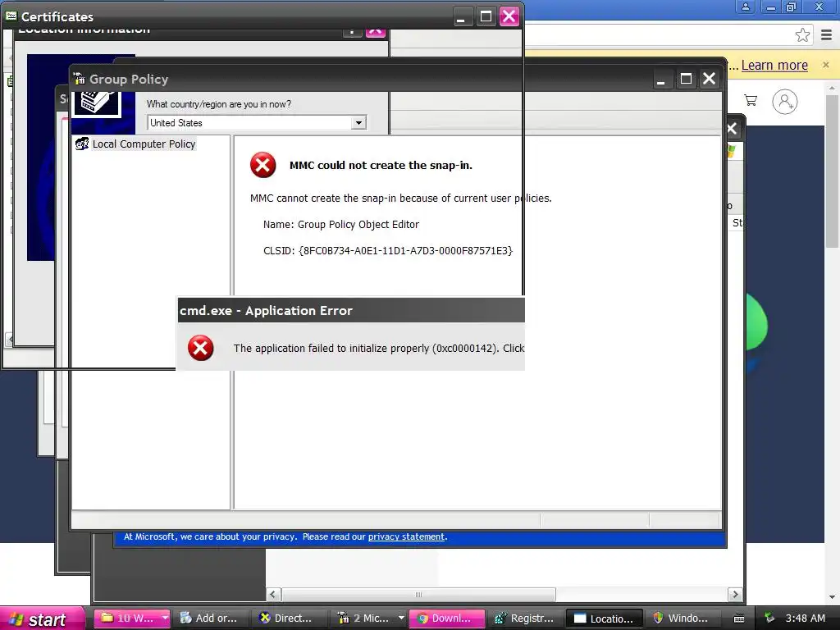
Task: Click the horizontal scrollbar thumb
Action: (419, 594)
